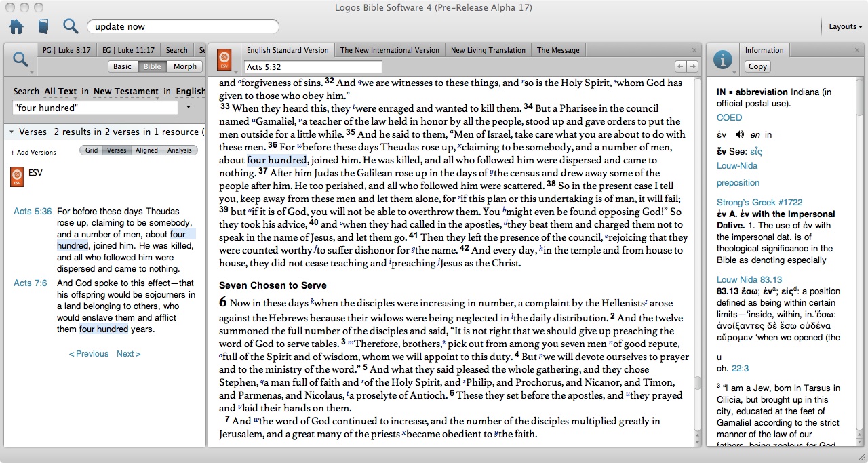Follow the Greek εἰς link
Viewport: 868px width, 463px height.
pos(757,152)
